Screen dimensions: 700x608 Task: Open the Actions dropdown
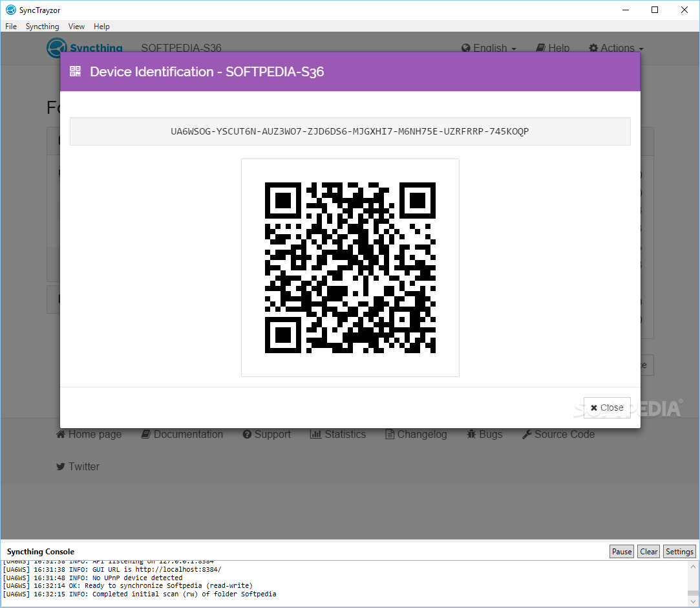(617, 48)
